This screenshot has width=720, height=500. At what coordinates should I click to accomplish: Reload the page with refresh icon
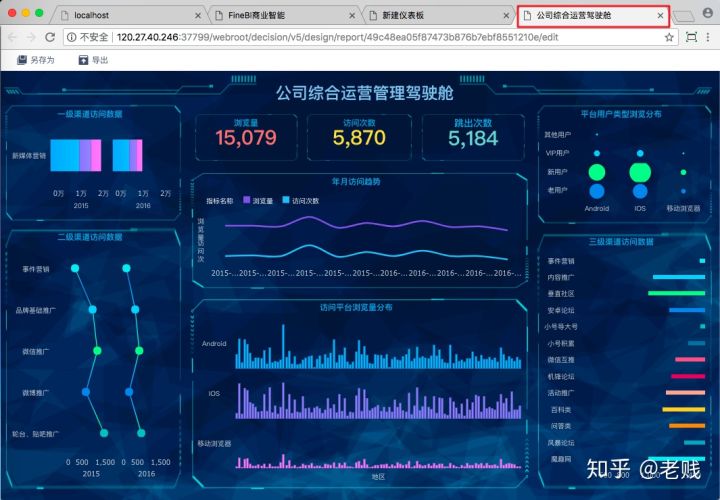coord(50,37)
